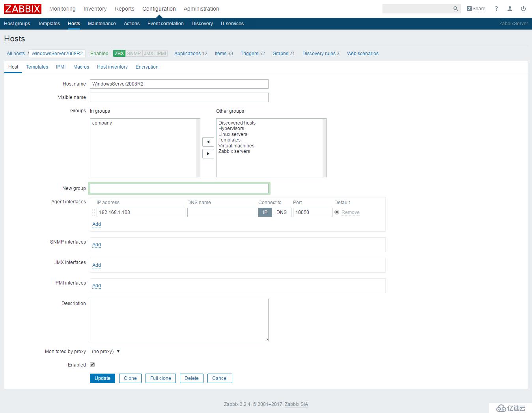532x413 pixels.
Task: Select company in the In groups list
Action: 102,123
